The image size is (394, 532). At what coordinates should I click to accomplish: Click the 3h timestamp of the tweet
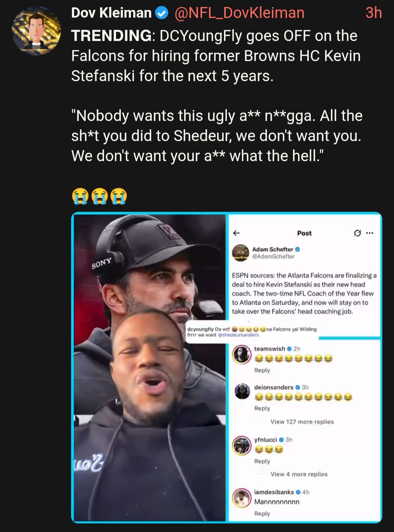pyautogui.click(x=374, y=13)
